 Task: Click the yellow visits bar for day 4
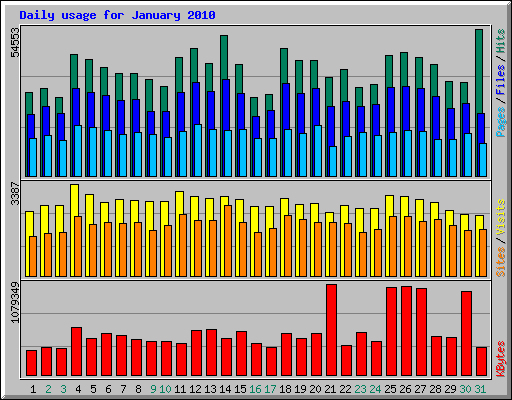pyautogui.click(x=75, y=200)
